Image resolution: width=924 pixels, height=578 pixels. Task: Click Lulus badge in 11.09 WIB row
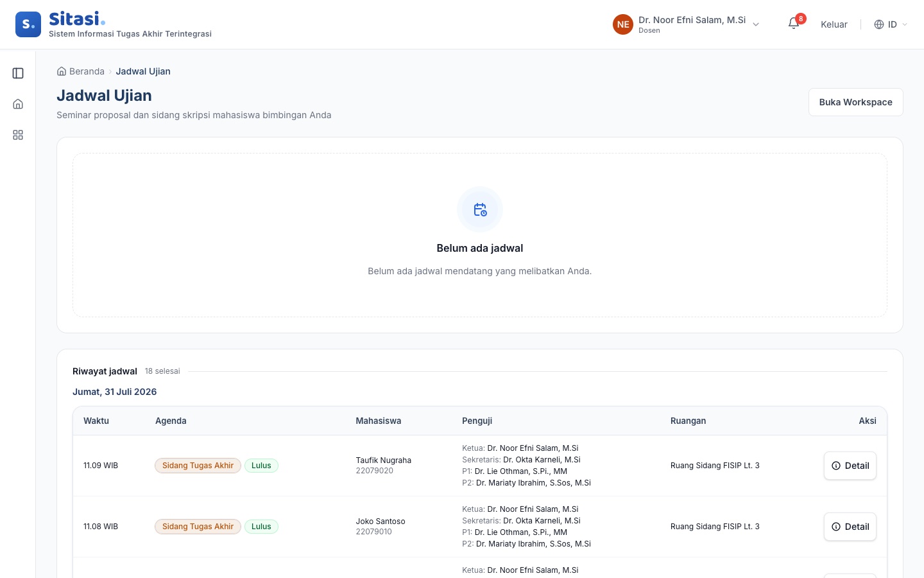pyautogui.click(x=261, y=466)
